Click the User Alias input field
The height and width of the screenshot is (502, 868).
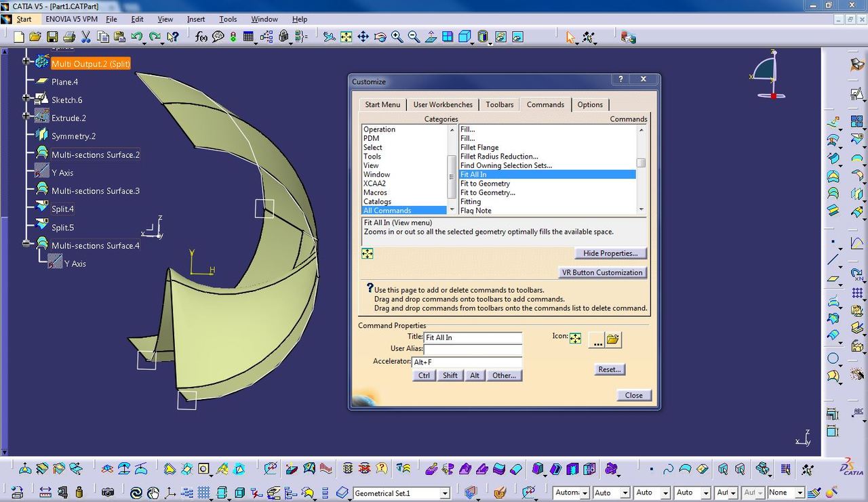click(x=473, y=349)
